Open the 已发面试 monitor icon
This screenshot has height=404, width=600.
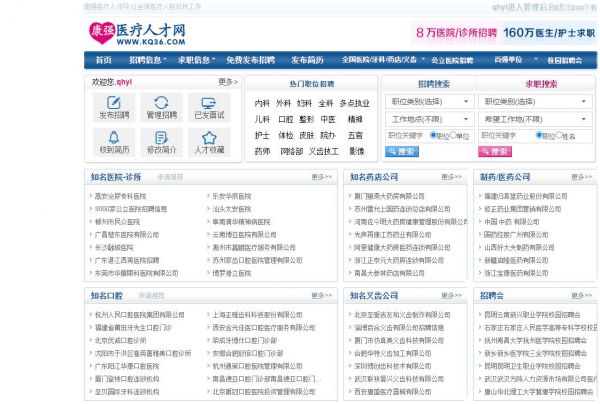point(209,103)
